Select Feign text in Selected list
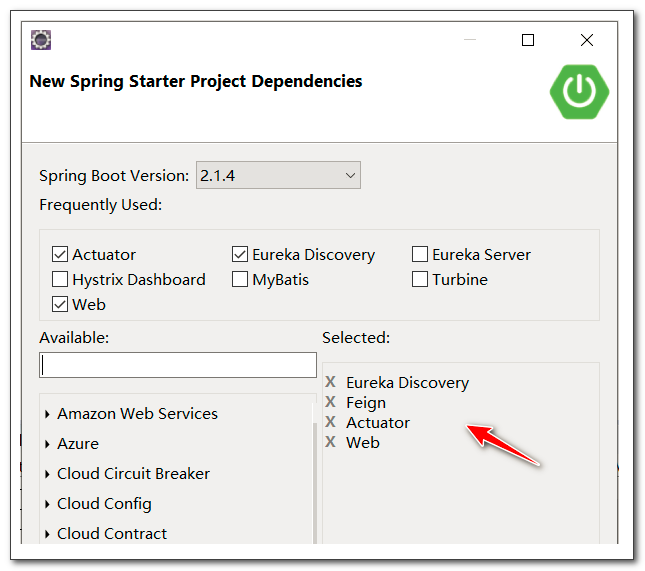 (366, 402)
